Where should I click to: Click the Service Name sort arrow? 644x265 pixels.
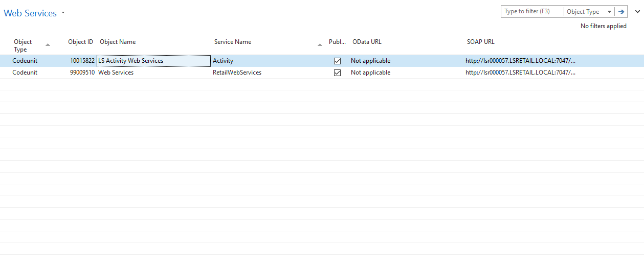point(320,45)
